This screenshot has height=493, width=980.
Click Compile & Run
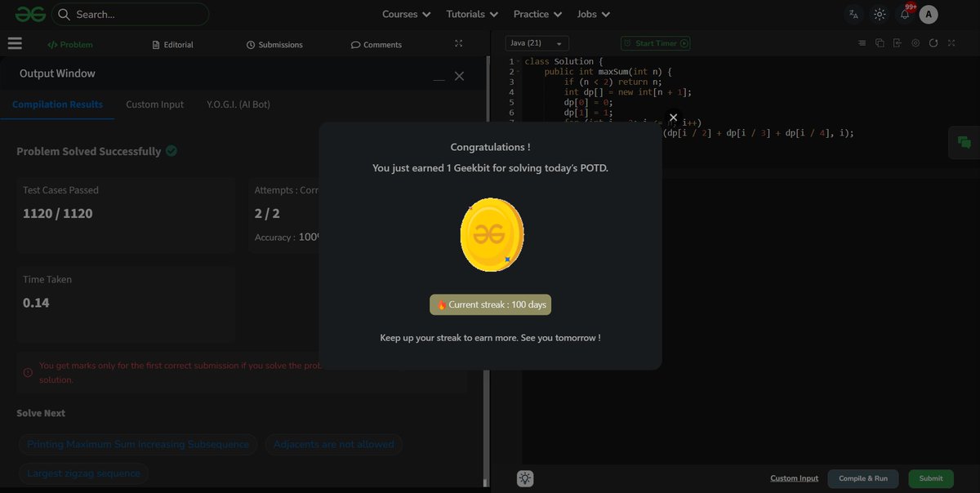point(863,478)
